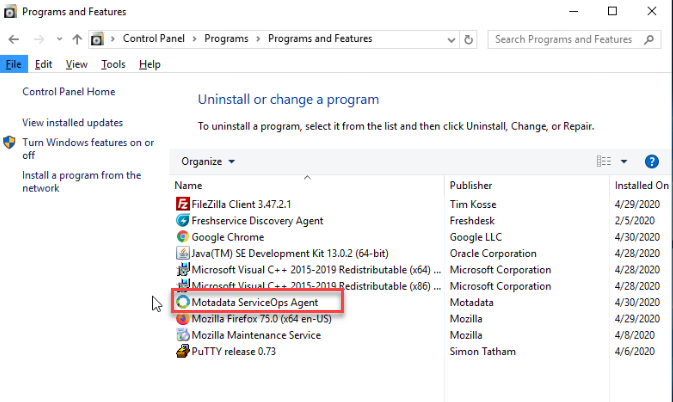Select the PuTTY release 0.73 icon

coord(182,351)
